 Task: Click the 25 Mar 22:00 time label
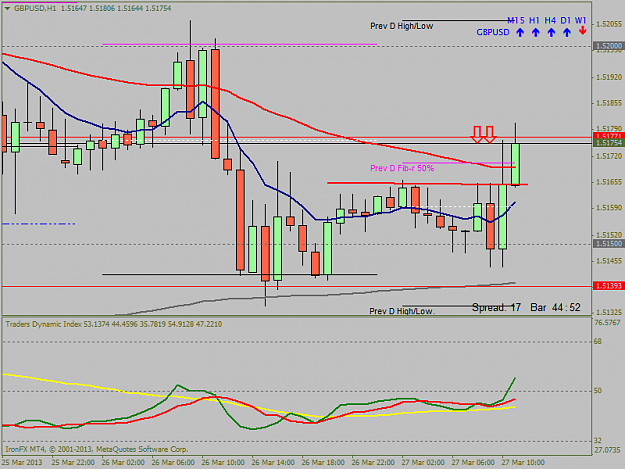point(73,462)
